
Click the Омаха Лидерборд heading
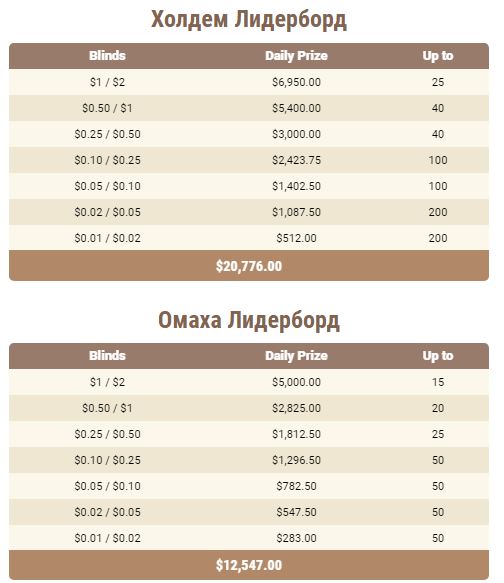pyautogui.click(x=249, y=320)
